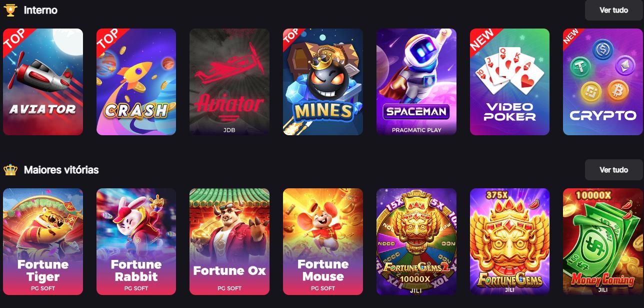Open the Fortune Tiger slot

pyautogui.click(x=43, y=241)
